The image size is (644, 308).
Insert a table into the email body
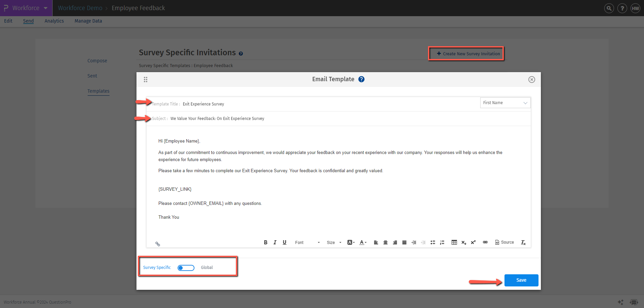coord(454,242)
